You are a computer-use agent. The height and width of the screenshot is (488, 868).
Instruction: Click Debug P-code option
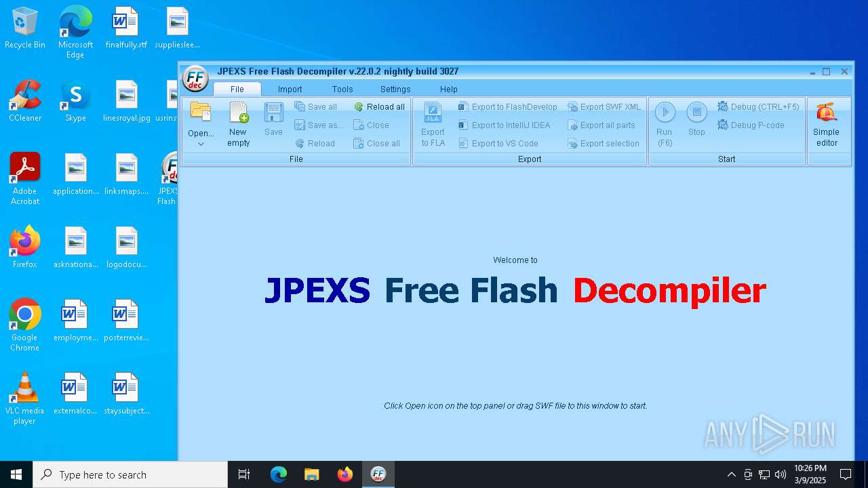pos(751,125)
